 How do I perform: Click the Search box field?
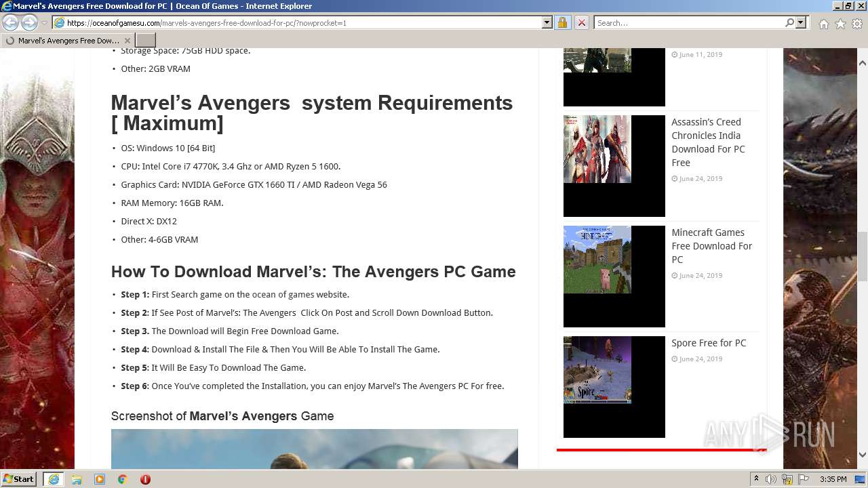coord(690,22)
